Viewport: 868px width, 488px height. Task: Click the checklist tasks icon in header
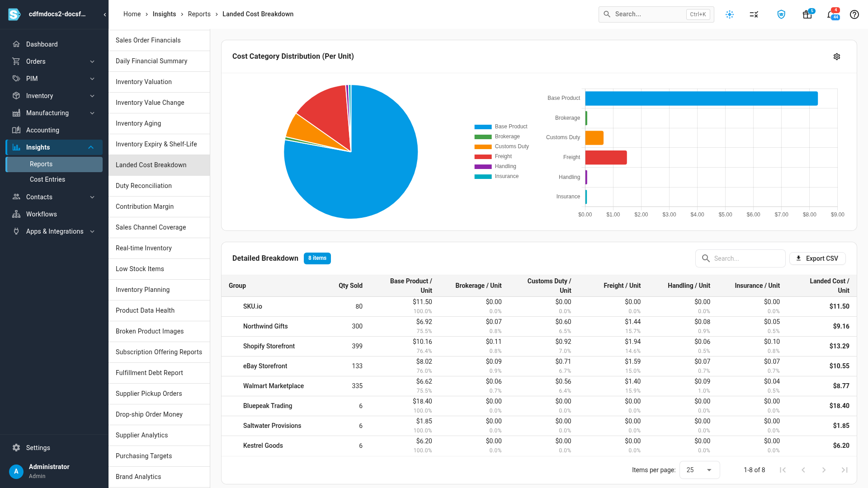[754, 14]
